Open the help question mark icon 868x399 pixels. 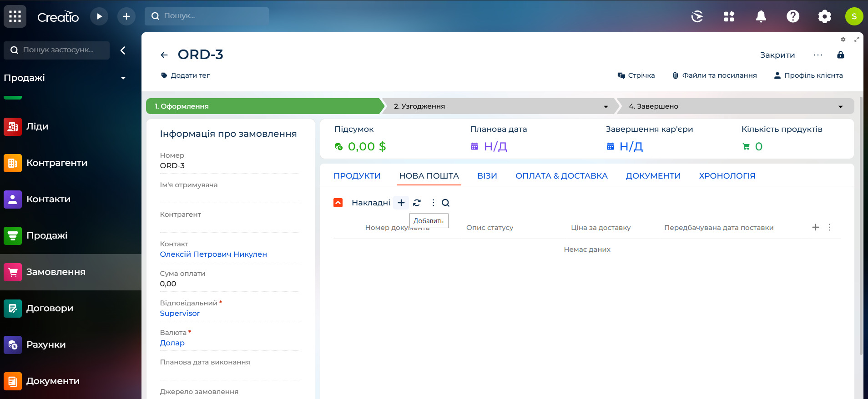click(x=792, y=17)
